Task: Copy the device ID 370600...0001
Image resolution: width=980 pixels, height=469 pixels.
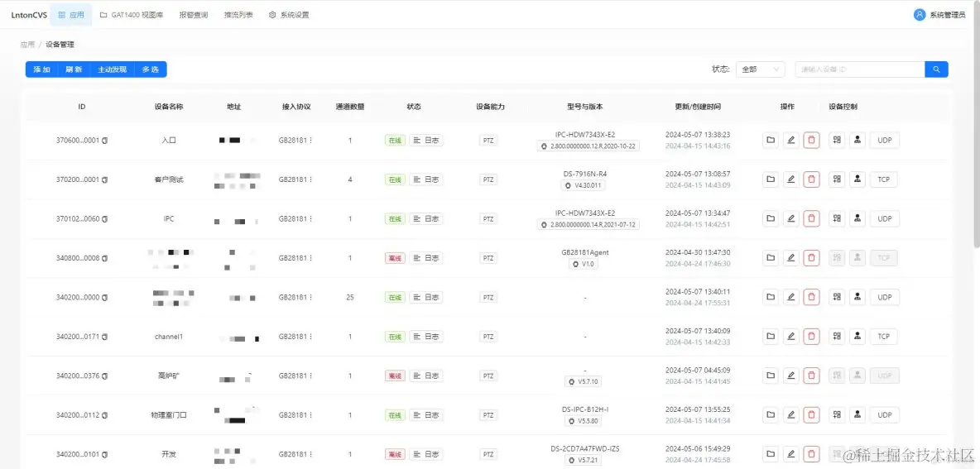Action: click(105, 141)
